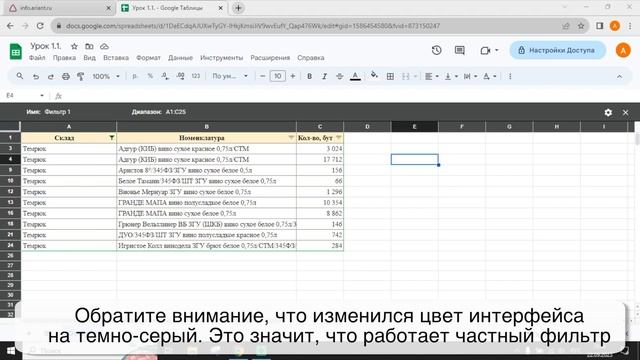Click the range A1:C25 field
Image resolution: width=640 pixels, height=360 pixels.
coord(176,112)
